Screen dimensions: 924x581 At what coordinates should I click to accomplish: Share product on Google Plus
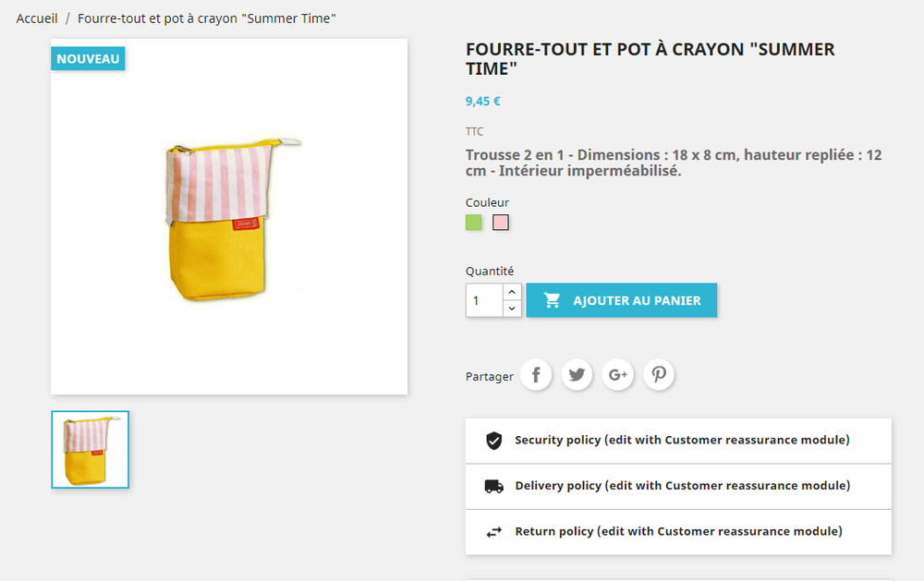(618, 375)
